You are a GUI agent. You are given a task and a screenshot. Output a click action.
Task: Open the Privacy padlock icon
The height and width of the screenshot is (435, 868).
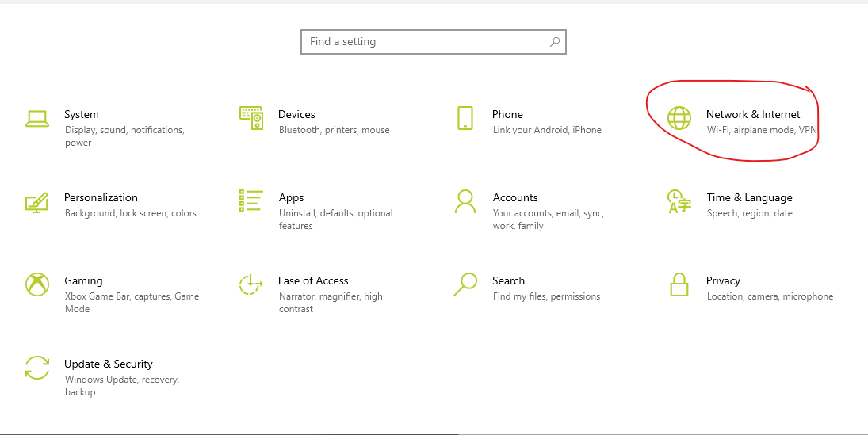pyautogui.click(x=679, y=284)
